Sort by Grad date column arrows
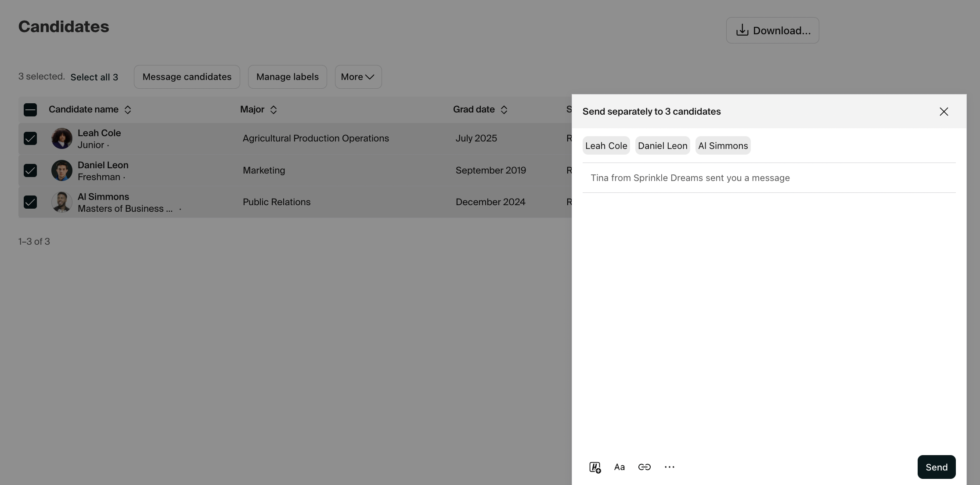Screen dimensions: 980x485 coord(504,110)
